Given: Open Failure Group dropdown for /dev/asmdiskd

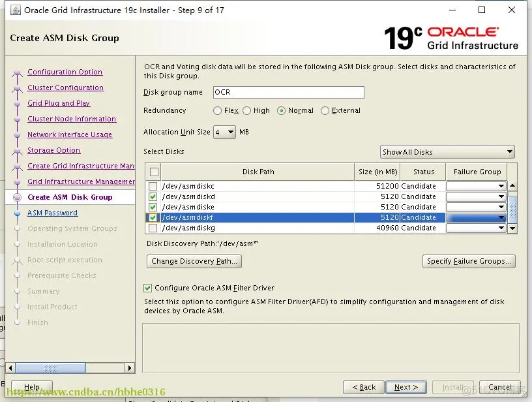Looking at the screenshot, I should [x=476, y=196].
